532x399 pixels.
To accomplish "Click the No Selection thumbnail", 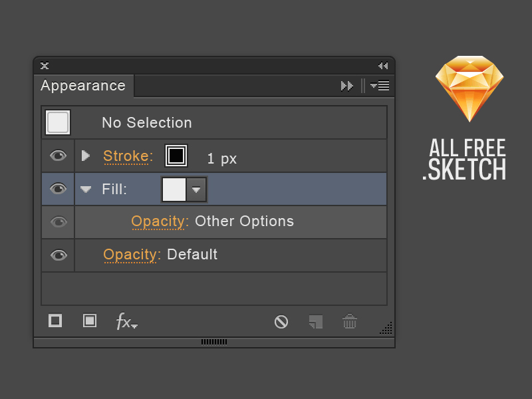I will point(58,122).
